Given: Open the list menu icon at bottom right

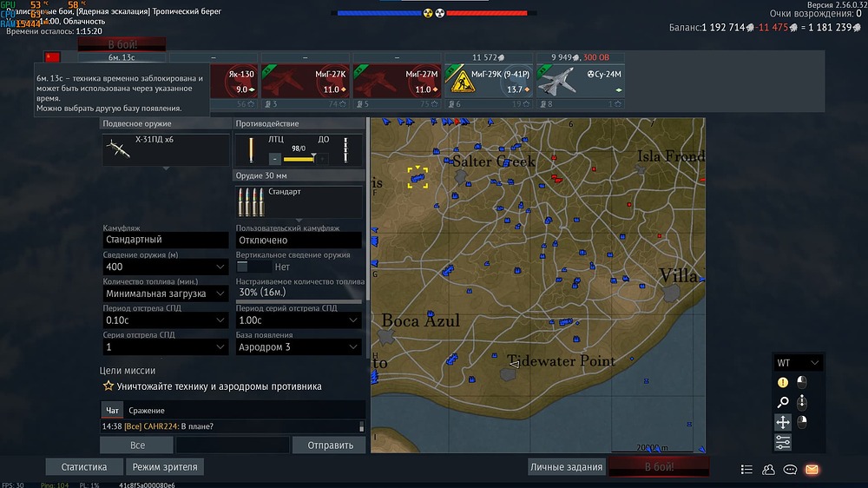Looking at the screenshot, I should tap(746, 470).
